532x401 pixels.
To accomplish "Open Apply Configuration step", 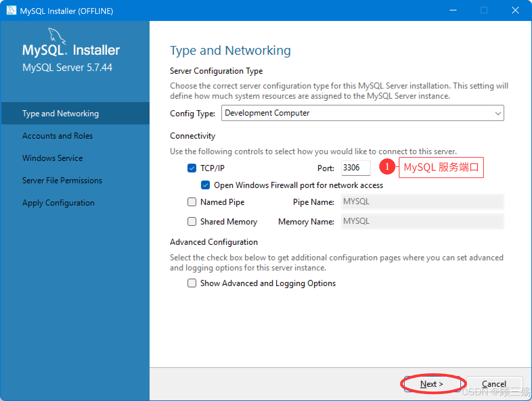I will [75, 203].
